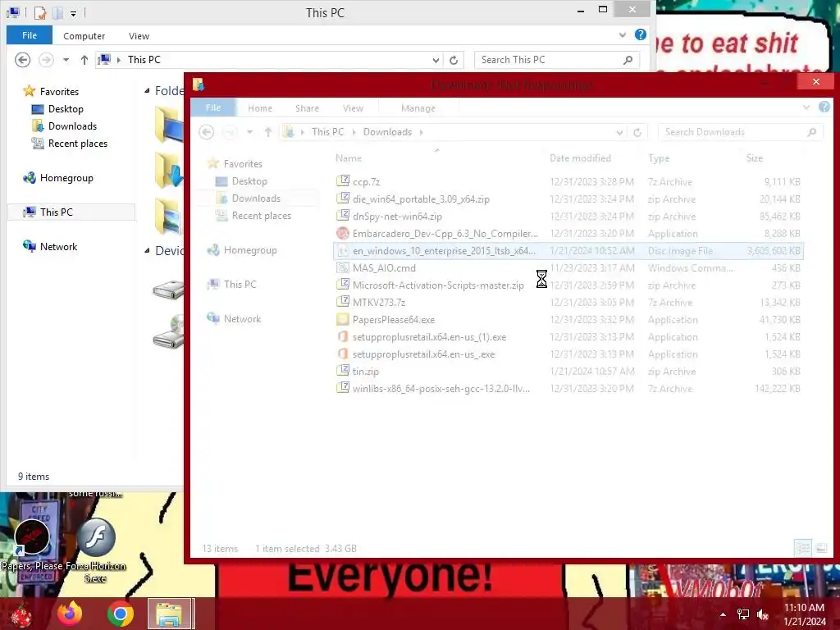
Task: Refresh the Downloads folder view
Action: [637, 132]
